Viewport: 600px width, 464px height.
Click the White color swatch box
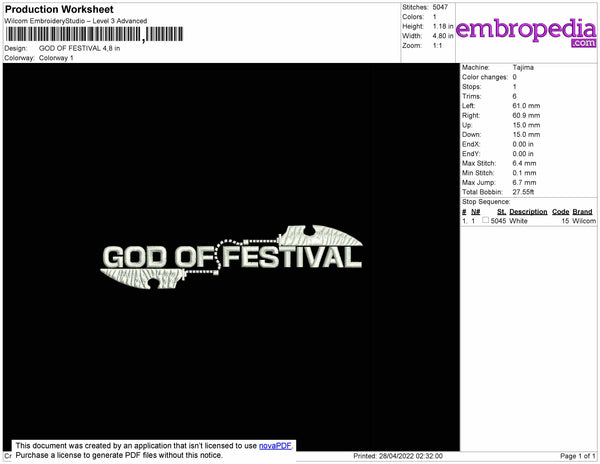pos(485,220)
